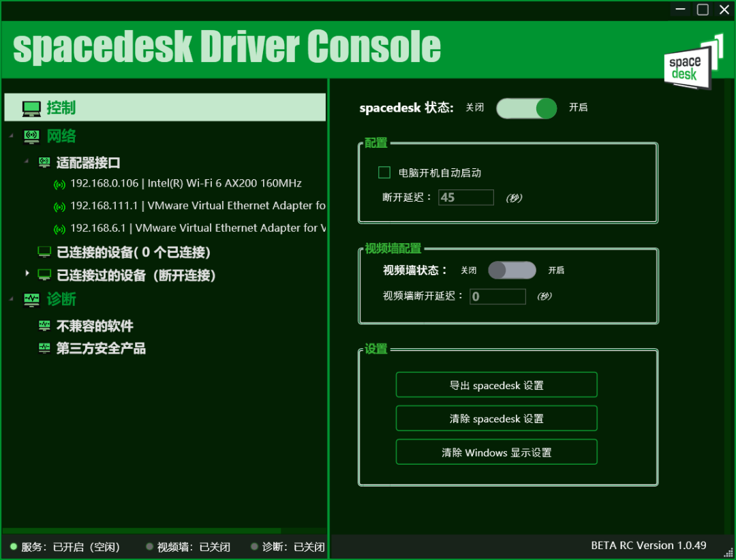Image resolution: width=736 pixels, height=560 pixels.
Task: Select the 诊断 tree label
Action: pyautogui.click(x=61, y=300)
